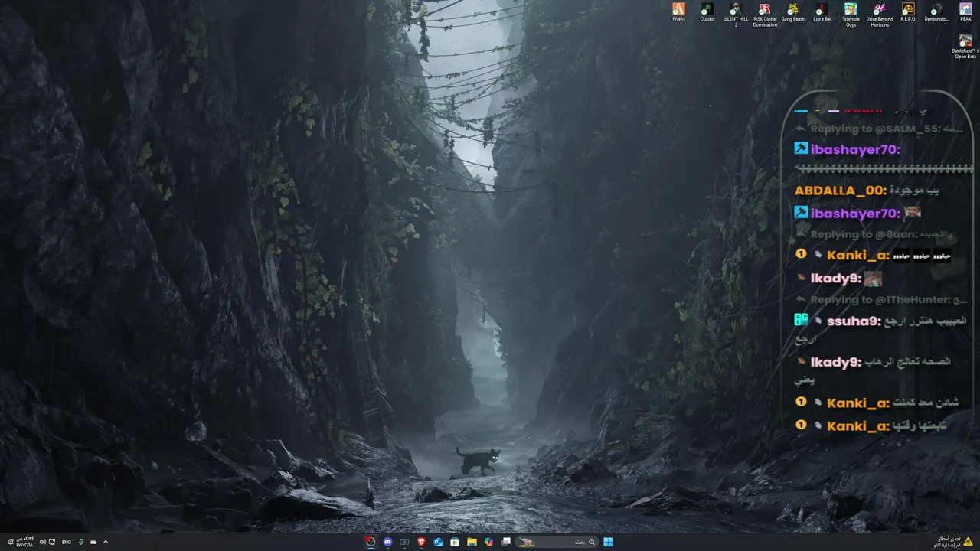Open the PEAK desktop shortcut
The image size is (980, 551).
click(x=965, y=12)
